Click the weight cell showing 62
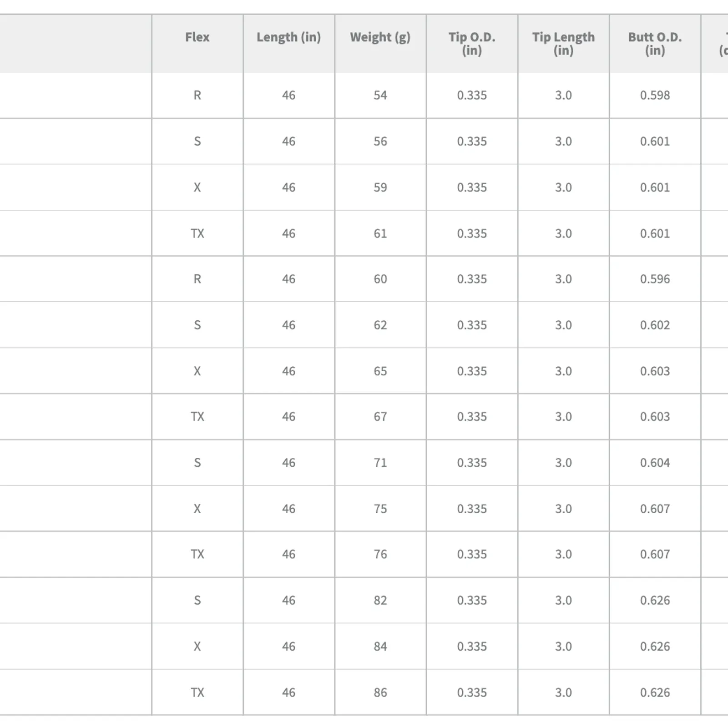The image size is (728, 728). click(380, 325)
